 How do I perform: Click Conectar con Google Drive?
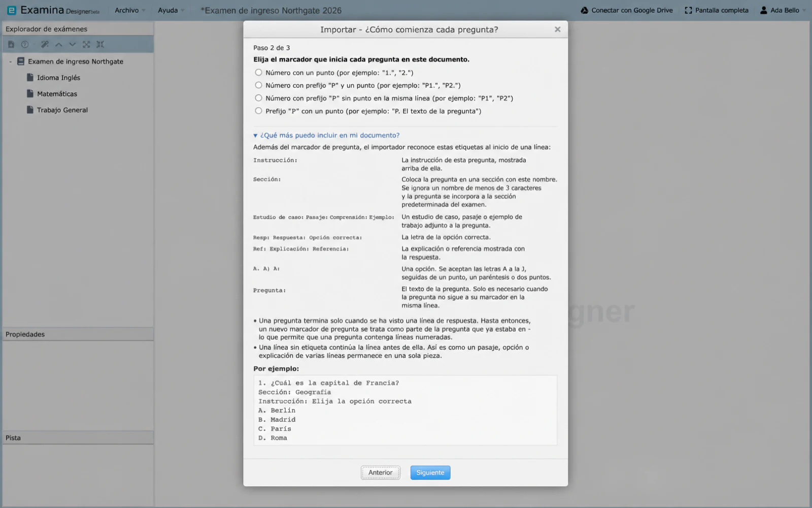pyautogui.click(x=627, y=10)
